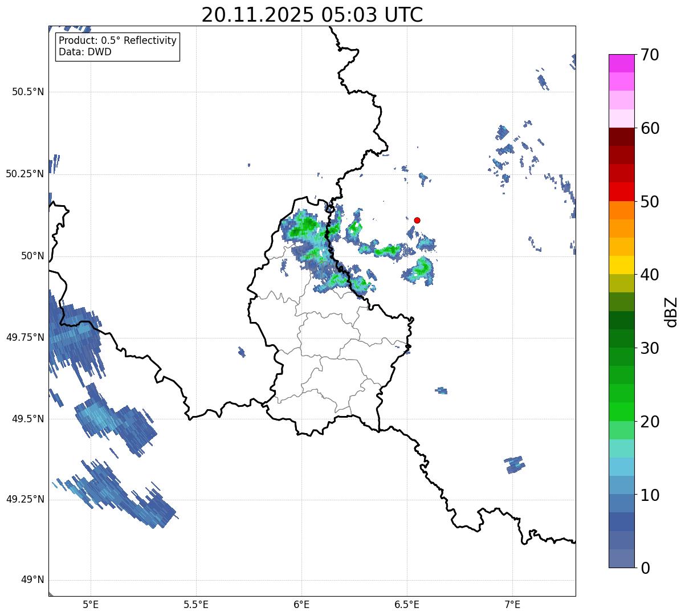Click the 49.75°N latitude label
Viewport: 685px width, 616px height.
25,337
